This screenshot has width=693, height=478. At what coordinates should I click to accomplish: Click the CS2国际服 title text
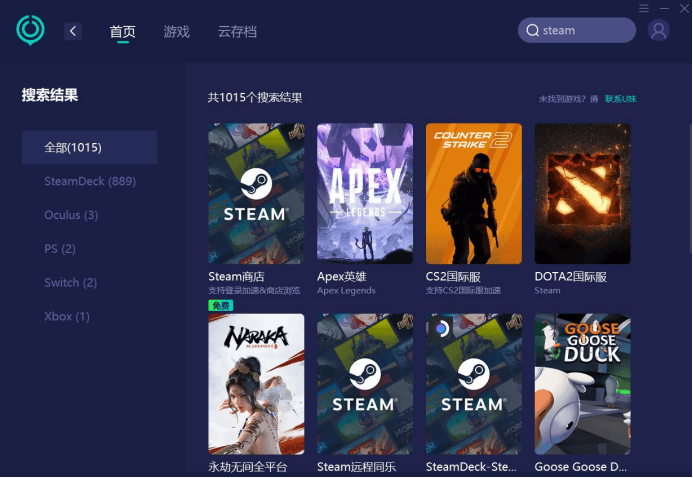point(453,277)
